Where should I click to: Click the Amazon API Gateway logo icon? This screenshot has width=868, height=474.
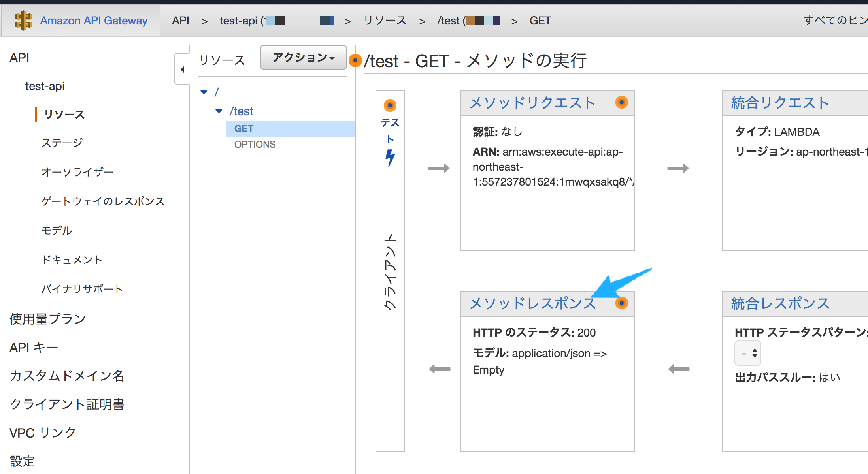coord(23,21)
